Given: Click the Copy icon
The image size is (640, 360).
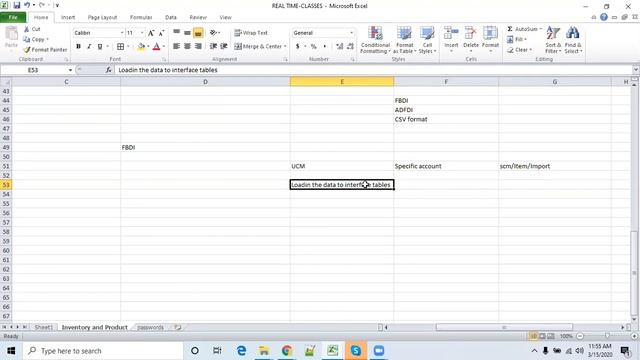Looking at the screenshot, I should coord(27,39).
